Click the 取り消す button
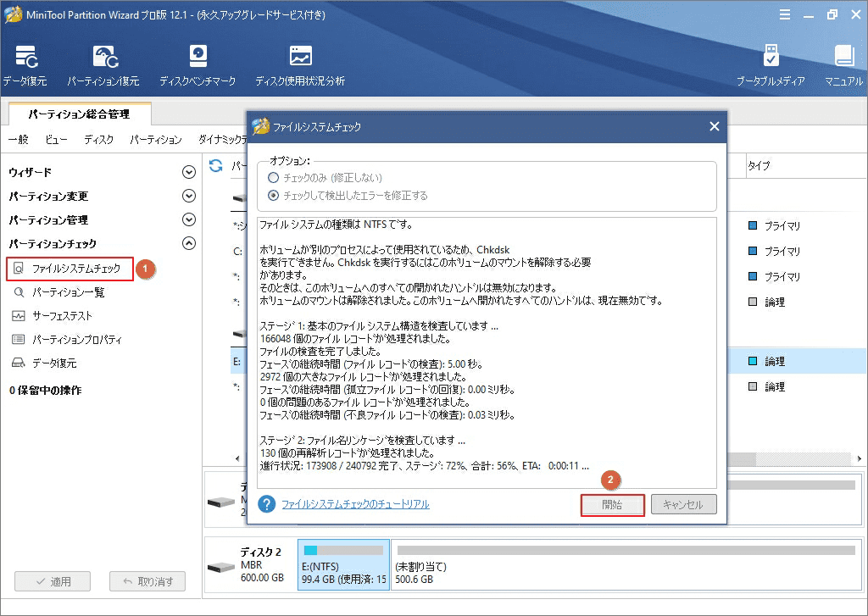 tap(147, 581)
